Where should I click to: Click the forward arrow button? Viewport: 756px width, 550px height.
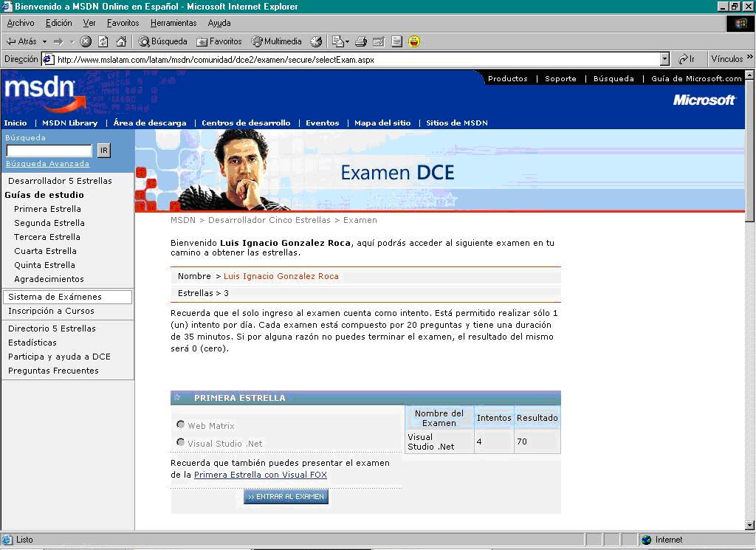[x=58, y=41]
